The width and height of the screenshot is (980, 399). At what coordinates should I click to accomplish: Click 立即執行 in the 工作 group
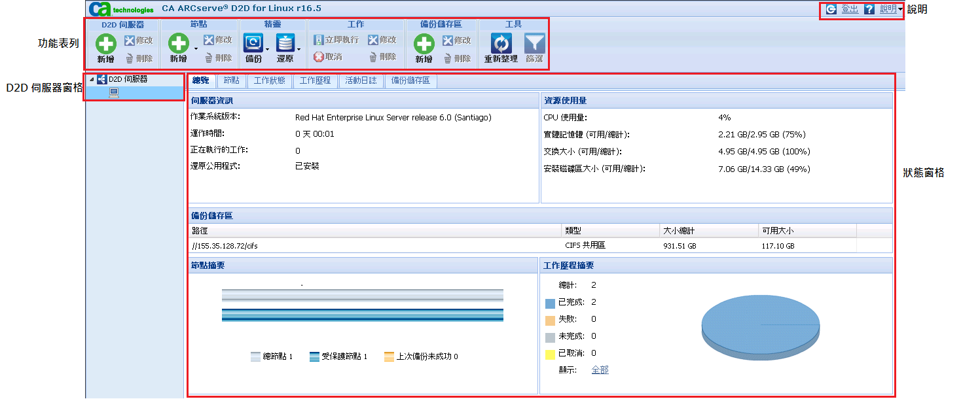[x=336, y=40]
